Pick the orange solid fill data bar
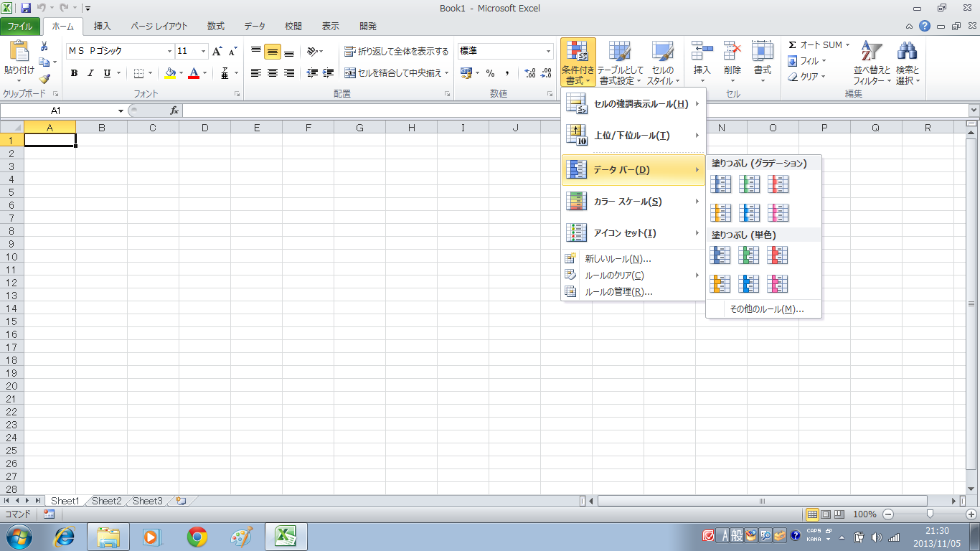 click(720, 284)
